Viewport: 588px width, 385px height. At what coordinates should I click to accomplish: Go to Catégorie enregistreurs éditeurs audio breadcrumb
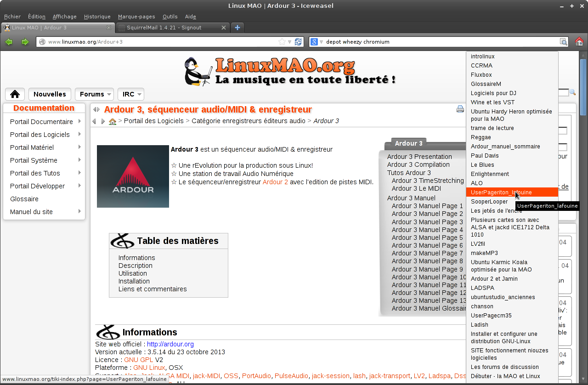pos(249,121)
